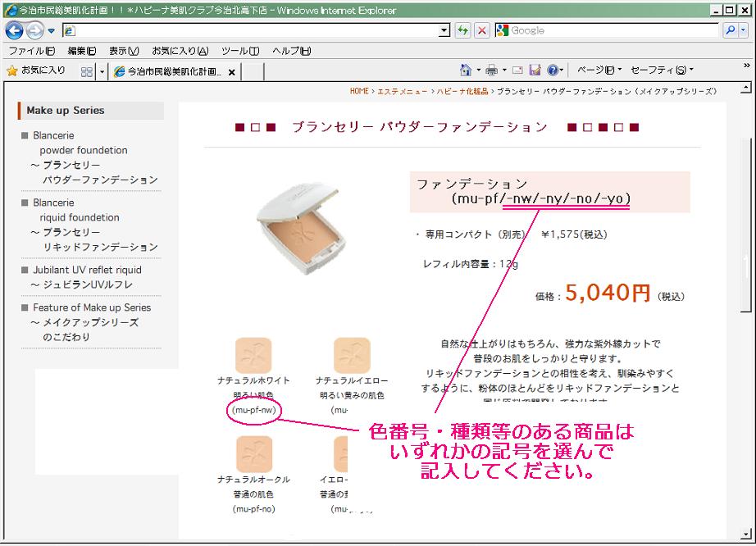This screenshot has height=546, width=756.
Task: Click the HOME breadcrumb link
Action: coord(359,91)
